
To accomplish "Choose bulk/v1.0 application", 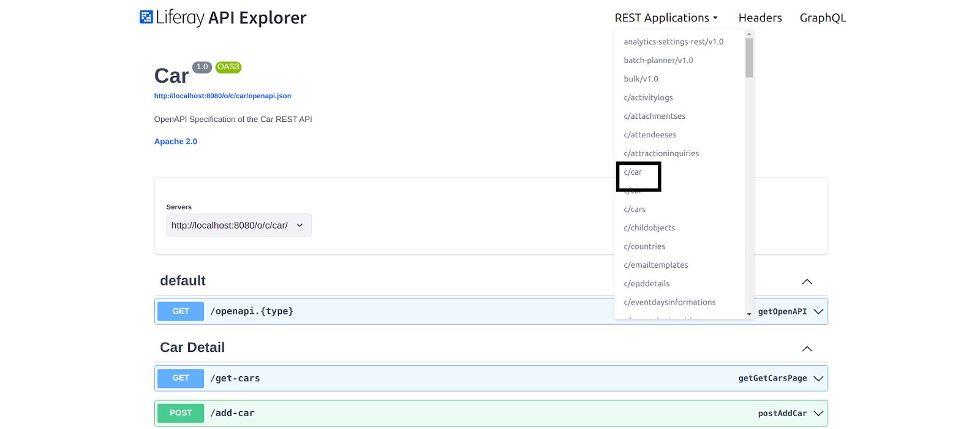I will 641,78.
